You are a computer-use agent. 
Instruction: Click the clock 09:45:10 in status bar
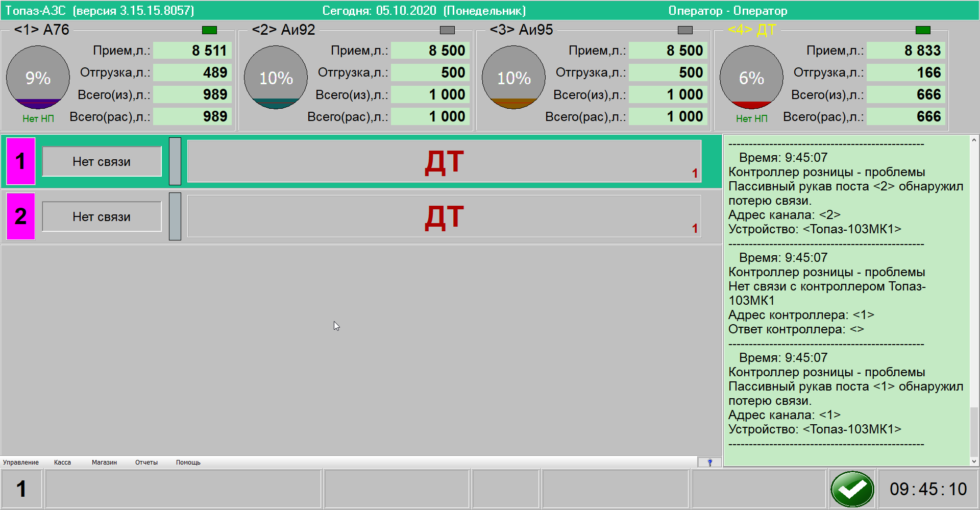[x=928, y=489]
